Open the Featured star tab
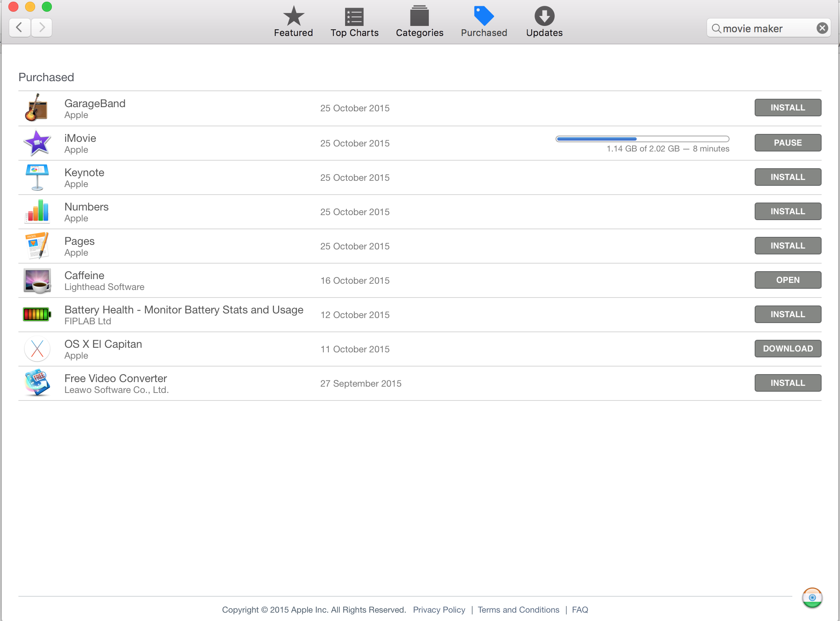Screen dimensions: 840x621 (x=293, y=22)
